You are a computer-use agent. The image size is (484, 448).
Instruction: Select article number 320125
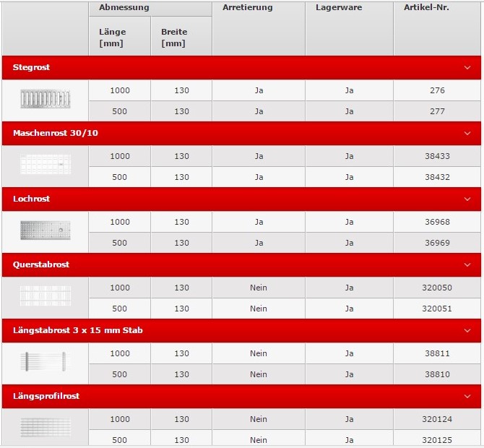point(437,440)
